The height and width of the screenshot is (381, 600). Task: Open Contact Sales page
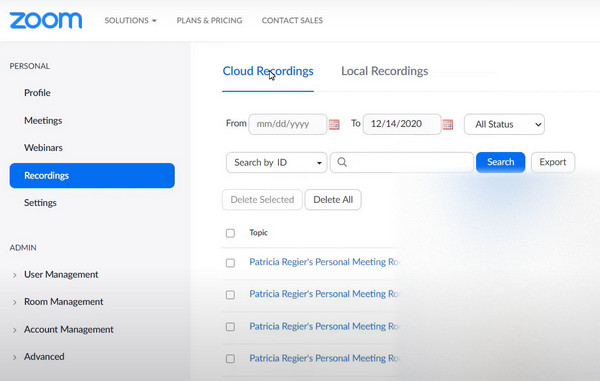click(292, 20)
